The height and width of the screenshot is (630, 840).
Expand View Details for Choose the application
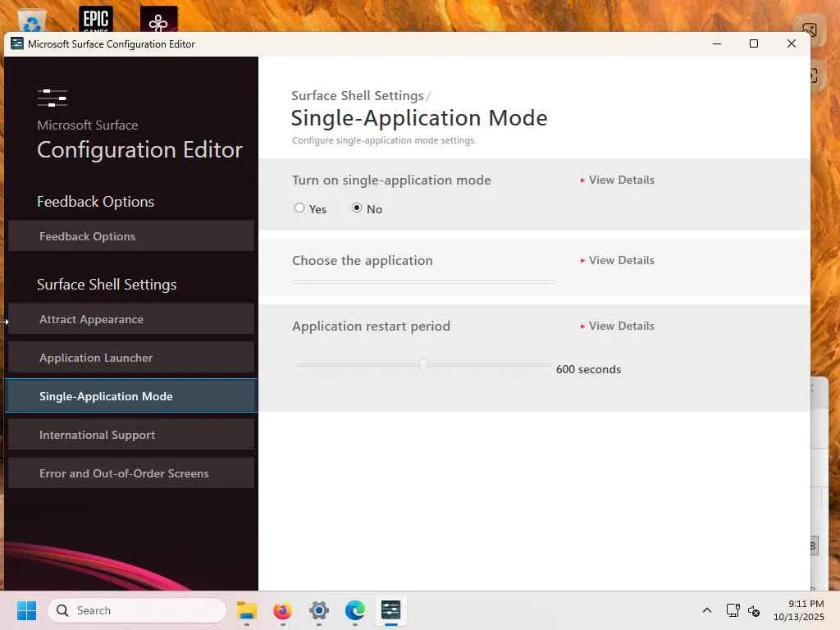click(x=617, y=260)
